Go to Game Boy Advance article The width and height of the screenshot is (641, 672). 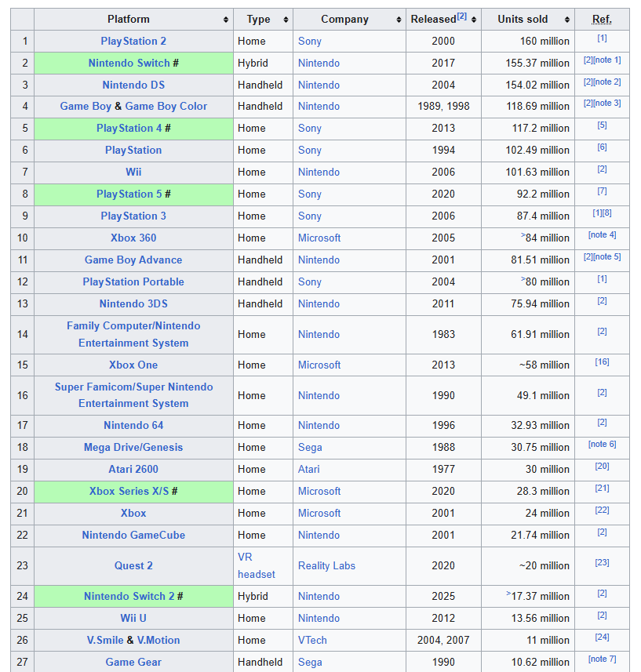[x=133, y=260]
